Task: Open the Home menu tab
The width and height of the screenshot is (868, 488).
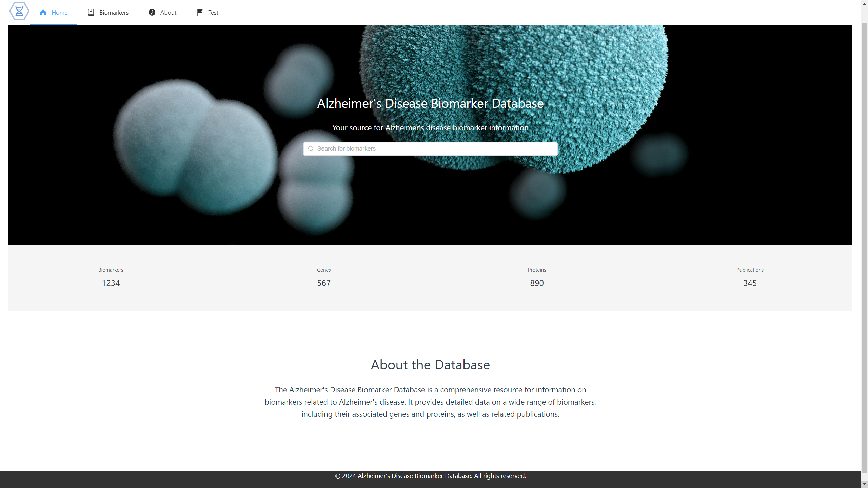Action: [54, 13]
